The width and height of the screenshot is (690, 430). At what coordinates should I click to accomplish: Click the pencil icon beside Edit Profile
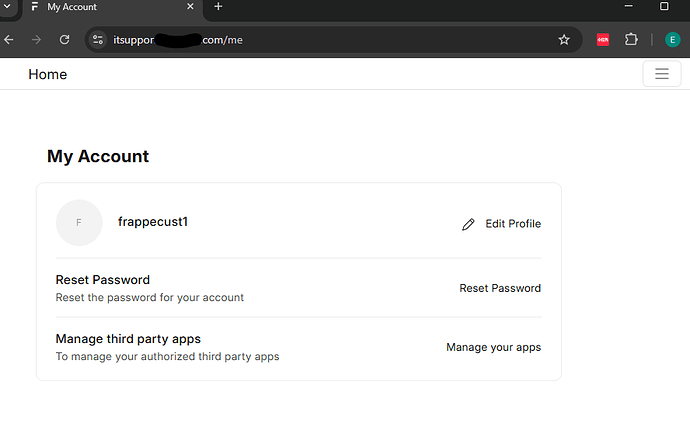(x=468, y=224)
